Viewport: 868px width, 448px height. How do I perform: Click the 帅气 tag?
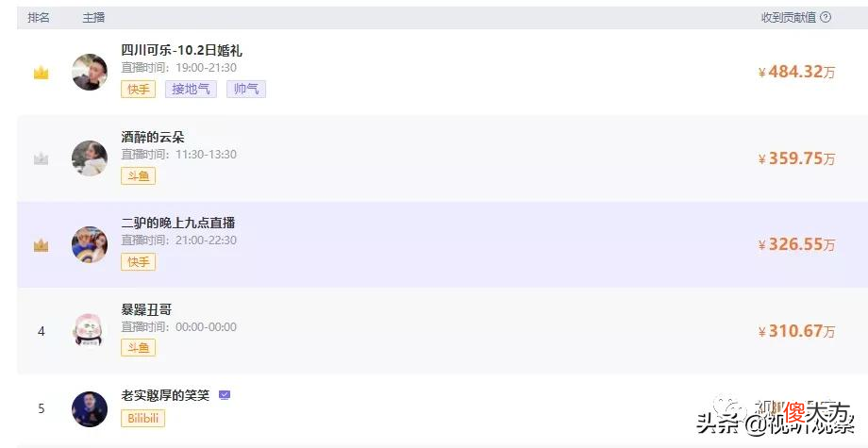point(246,89)
